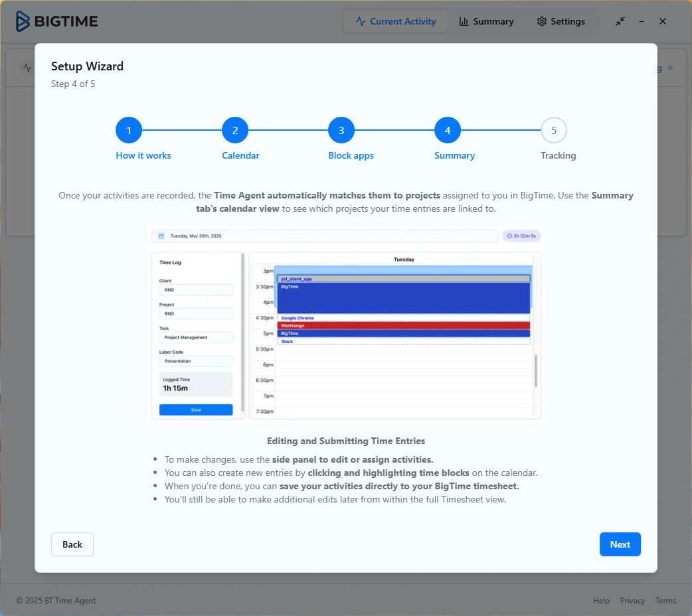Click the calendar view preview image

click(346, 324)
